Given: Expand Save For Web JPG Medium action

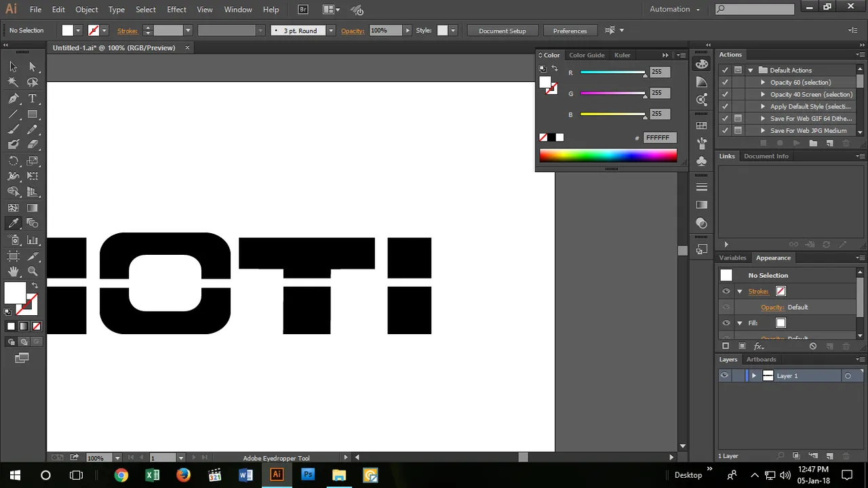Looking at the screenshot, I should click(763, 131).
